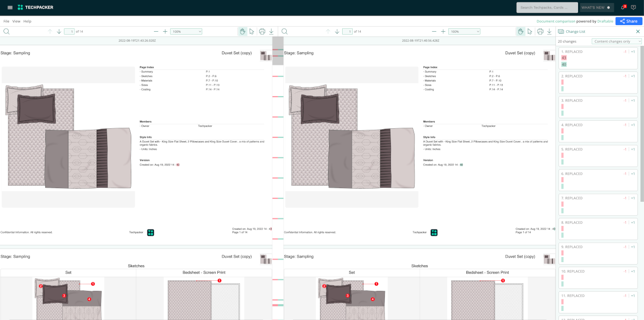644x320 pixels.
Task: Download the right document with arrow icon
Action: tap(549, 31)
